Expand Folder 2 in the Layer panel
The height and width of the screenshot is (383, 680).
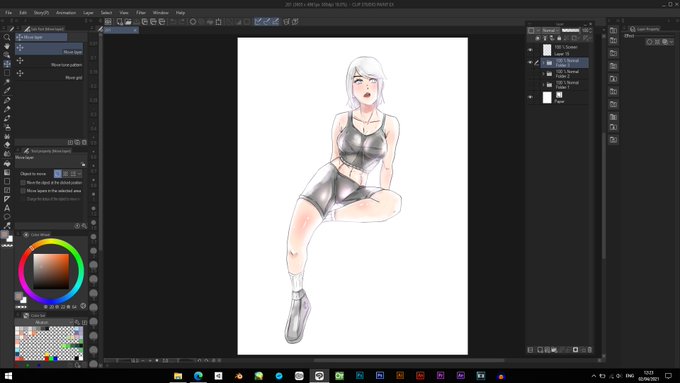pyautogui.click(x=543, y=74)
